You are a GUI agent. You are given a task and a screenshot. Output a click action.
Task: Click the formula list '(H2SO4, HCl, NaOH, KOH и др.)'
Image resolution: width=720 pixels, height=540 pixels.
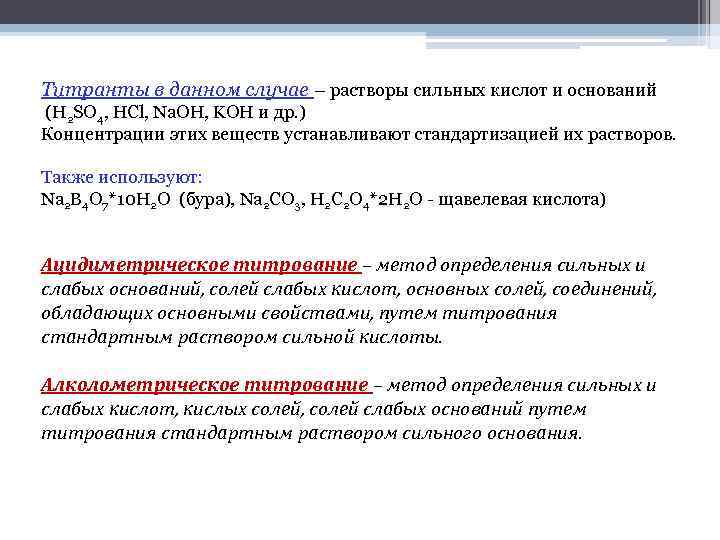pyautogui.click(x=175, y=113)
